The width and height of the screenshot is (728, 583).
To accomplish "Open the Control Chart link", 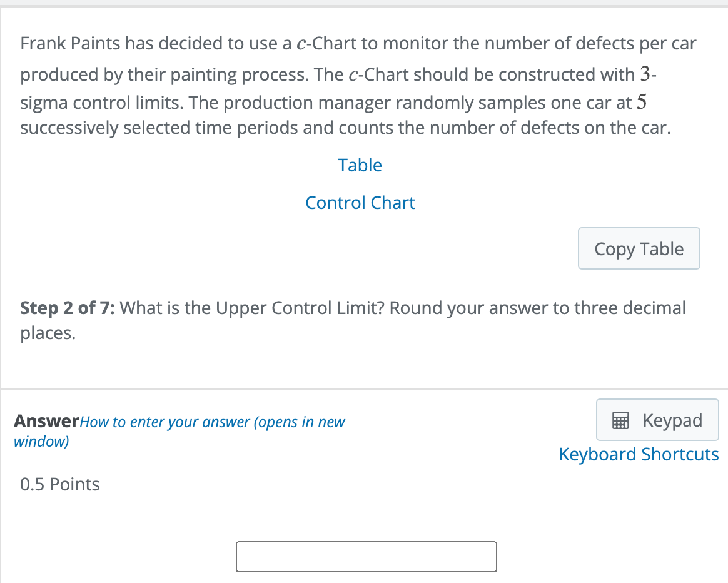I will (x=360, y=203).
